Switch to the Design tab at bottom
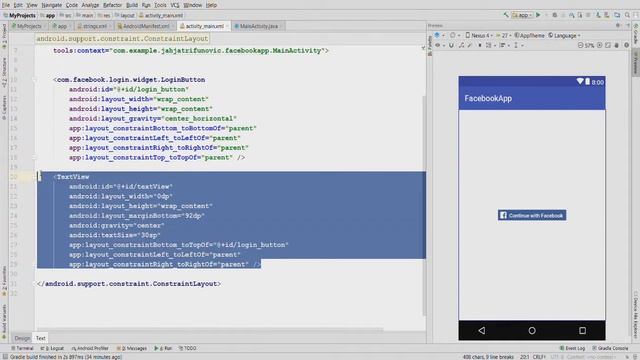Viewport: 640px width, 360px height. [22, 338]
